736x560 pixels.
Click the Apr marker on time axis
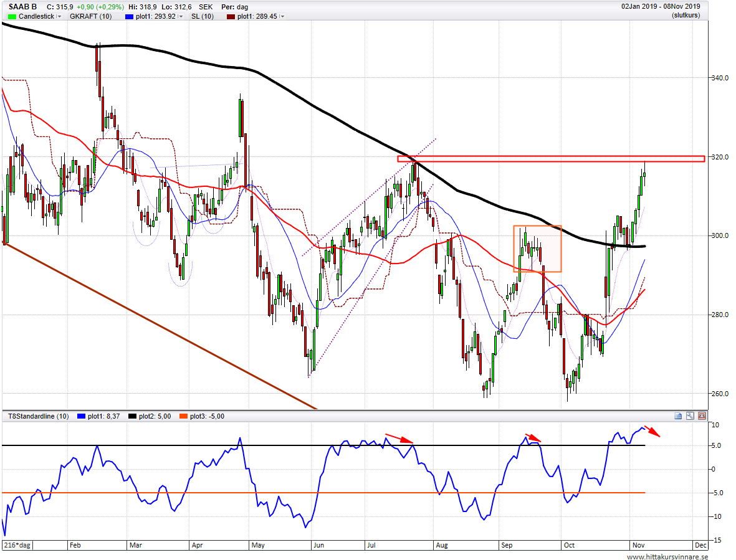point(197,545)
